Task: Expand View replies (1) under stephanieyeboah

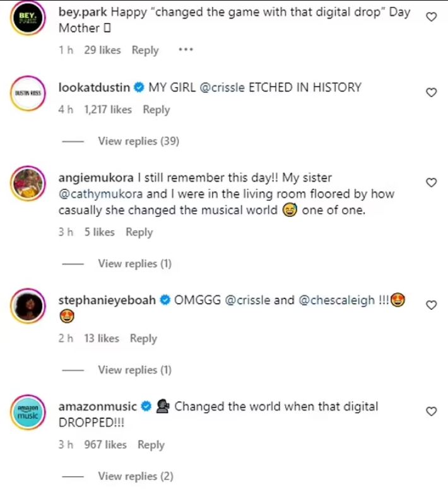Action: click(x=134, y=370)
